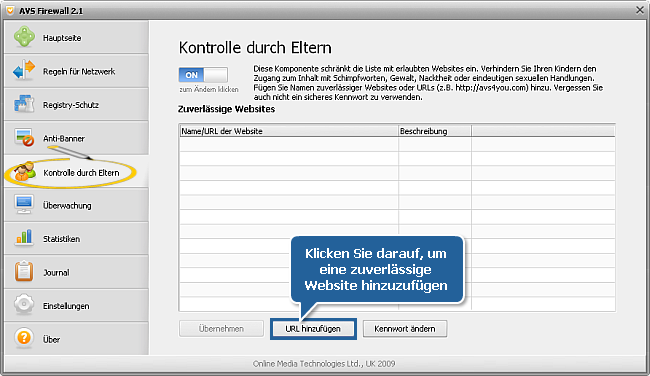Click the Registry-Schutz icon
This screenshot has height=376, width=650.
(24, 104)
